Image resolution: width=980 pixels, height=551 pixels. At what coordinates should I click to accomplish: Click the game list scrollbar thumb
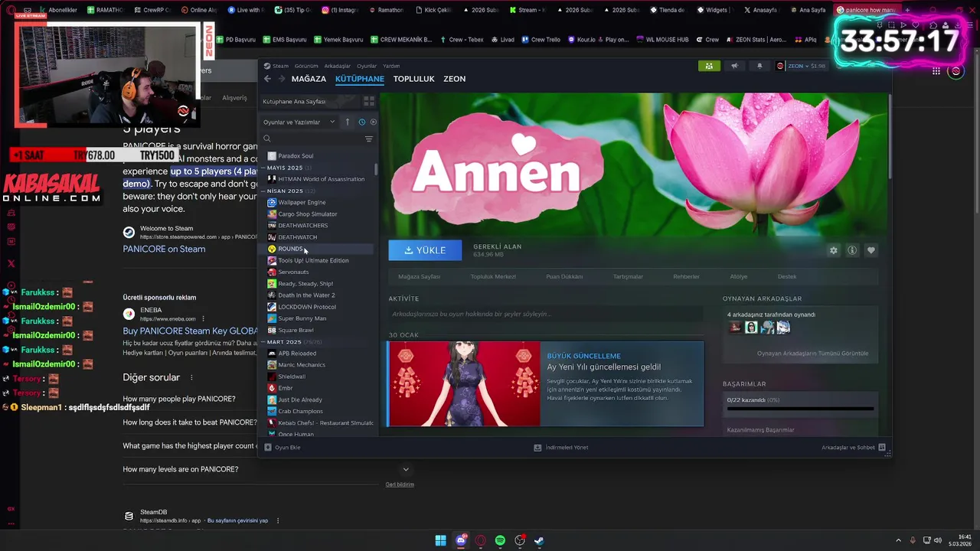(376, 169)
